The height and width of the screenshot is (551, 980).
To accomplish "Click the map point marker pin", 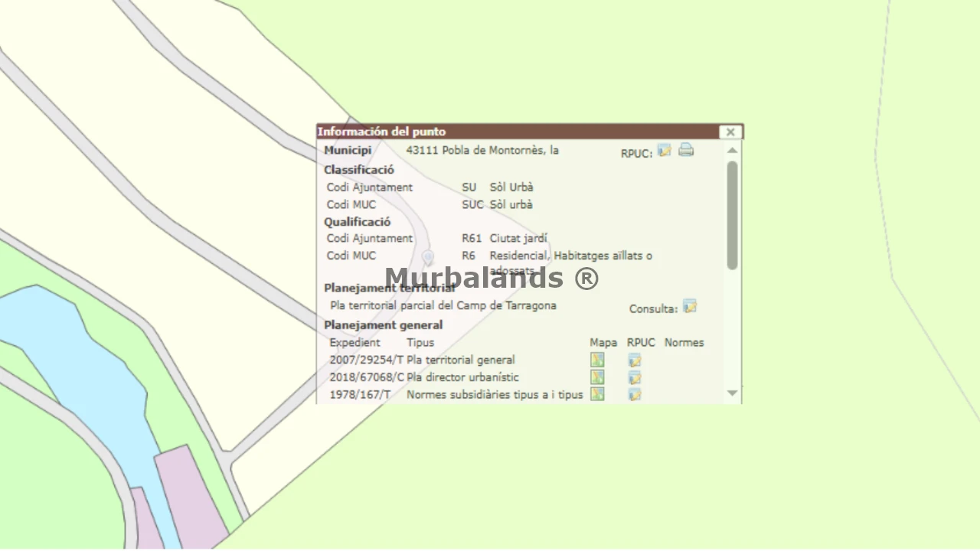I will click(429, 256).
